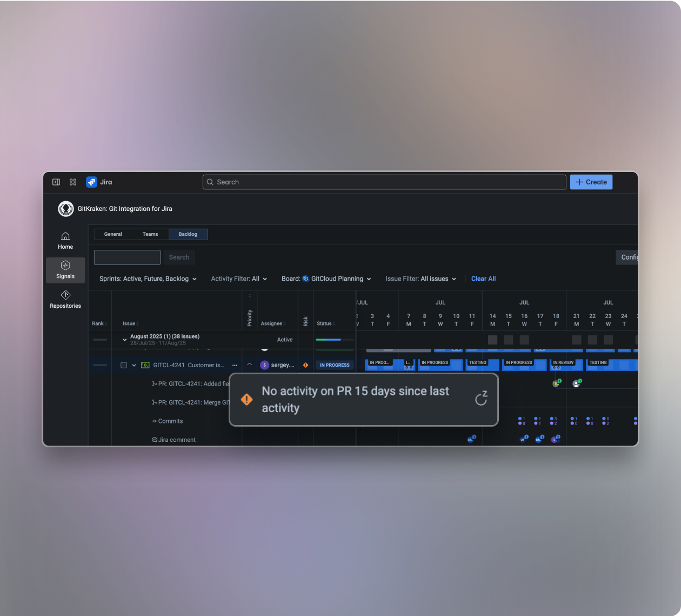Open the Board GitCloud Planning dropdown
Image resolution: width=681 pixels, height=616 pixels.
point(326,279)
